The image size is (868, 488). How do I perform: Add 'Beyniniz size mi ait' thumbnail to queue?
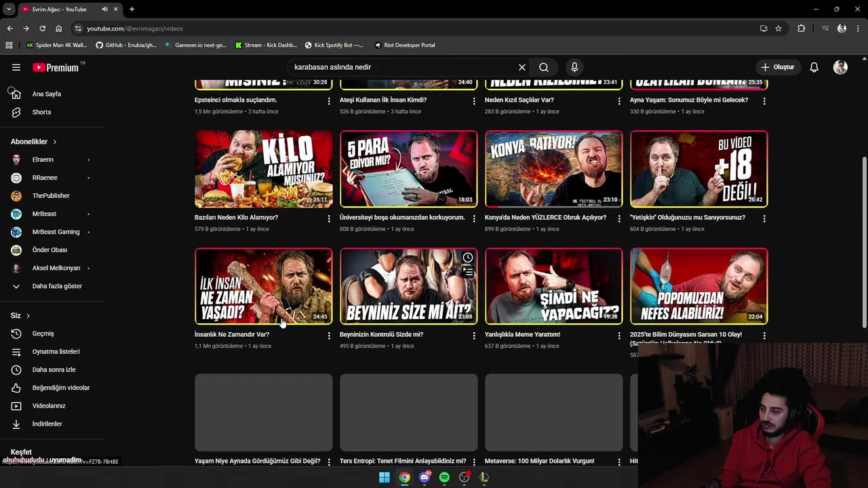(x=468, y=272)
